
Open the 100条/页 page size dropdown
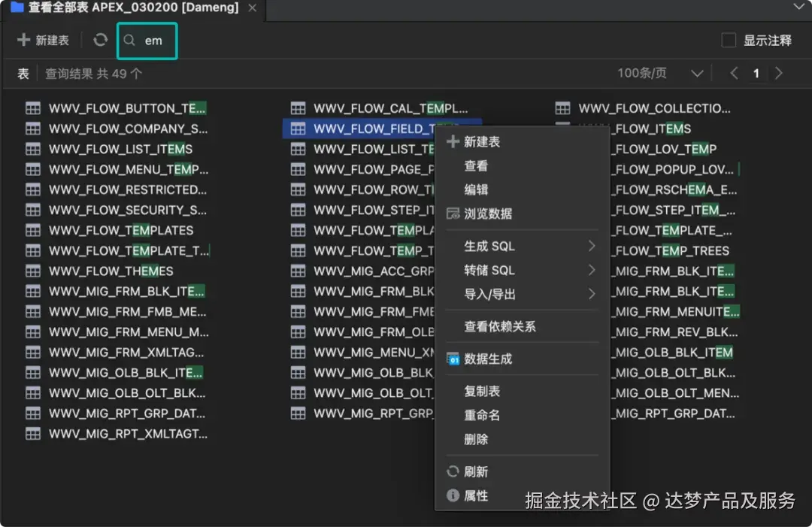[660, 74]
